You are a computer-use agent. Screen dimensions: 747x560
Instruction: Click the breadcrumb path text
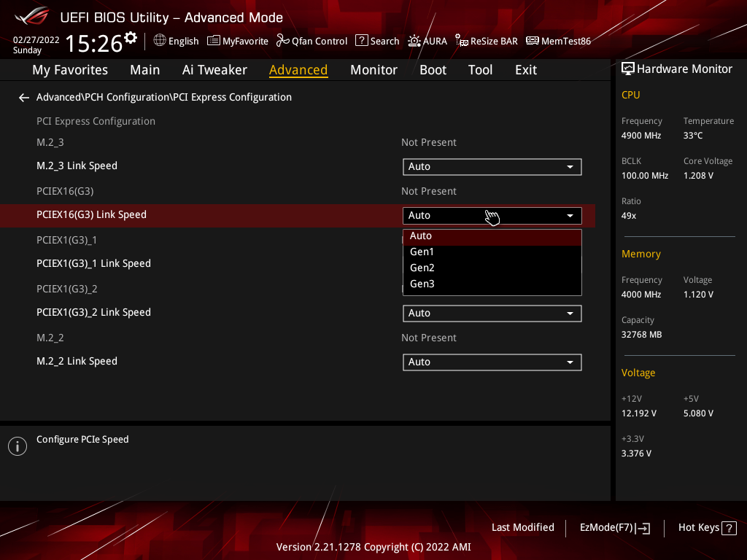coord(164,97)
